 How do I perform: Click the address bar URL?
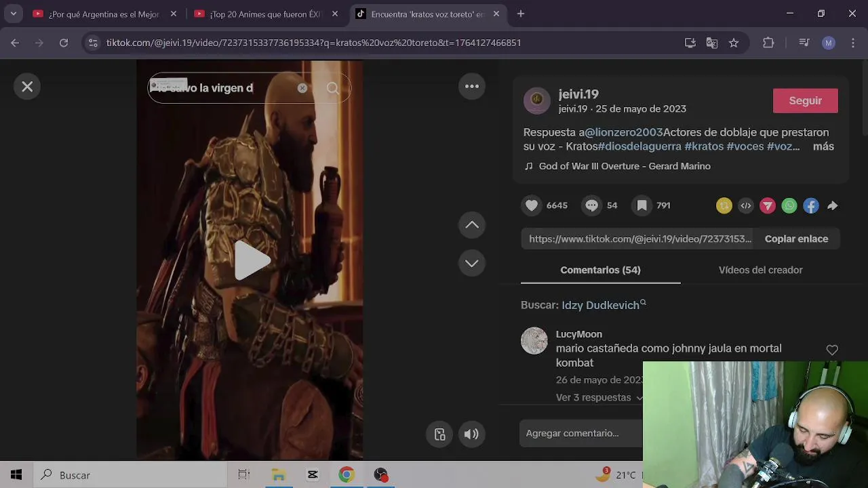(313, 43)
